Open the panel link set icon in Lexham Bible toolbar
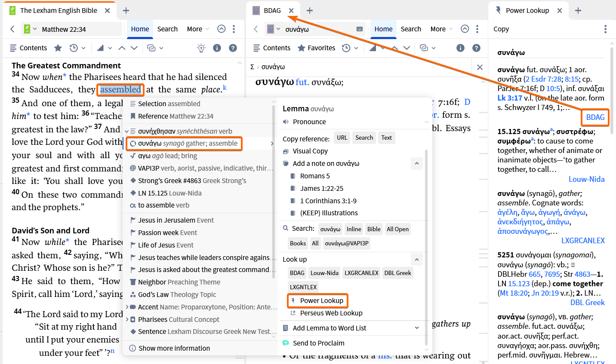 [151, 48]
